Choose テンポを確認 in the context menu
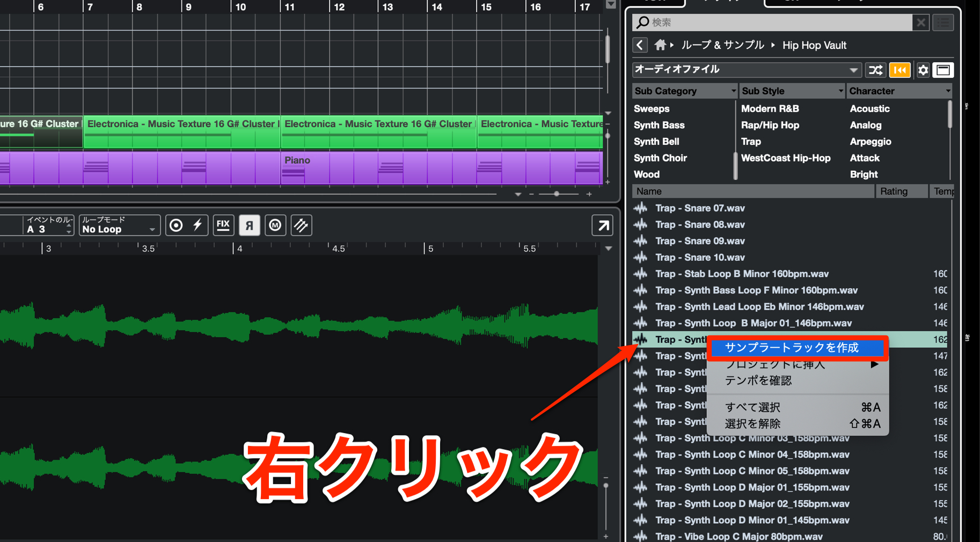 797,380
